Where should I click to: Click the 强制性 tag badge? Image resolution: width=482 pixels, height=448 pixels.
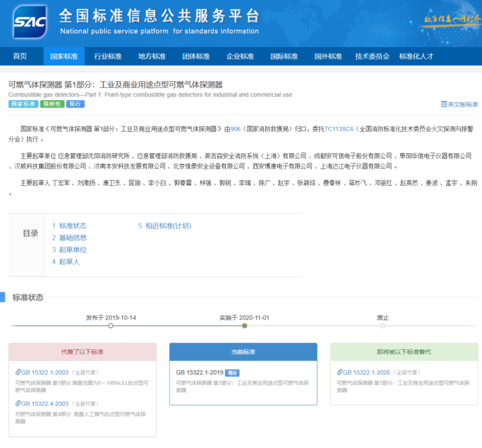tap(51, 104)
